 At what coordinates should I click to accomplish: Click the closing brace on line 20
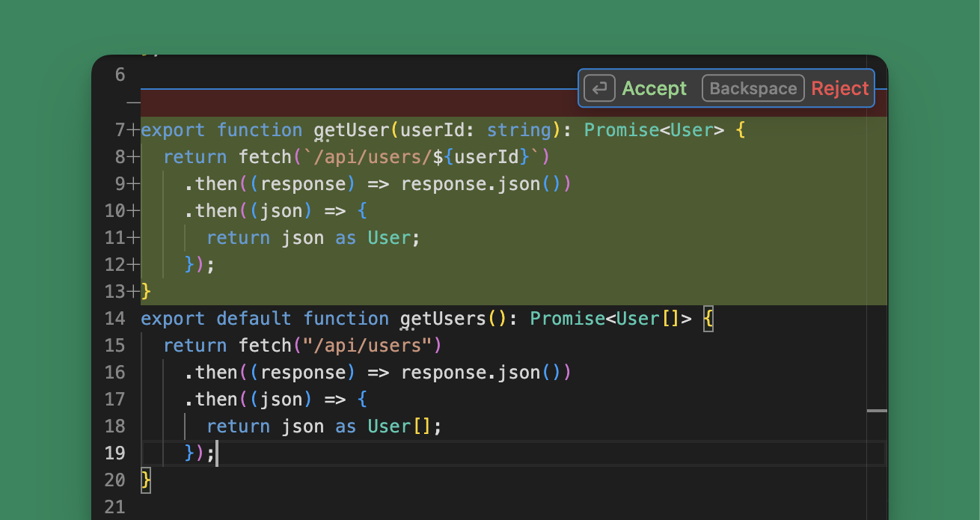point(146,480)
